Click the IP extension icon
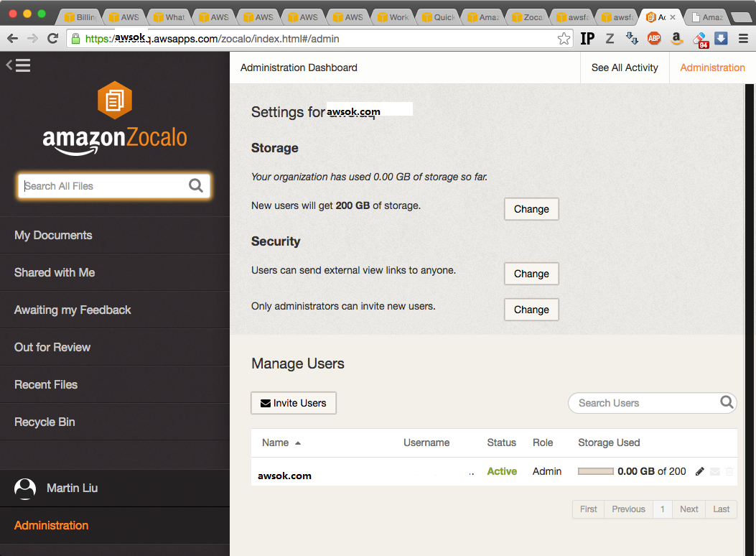 click(x=587, y=39)
